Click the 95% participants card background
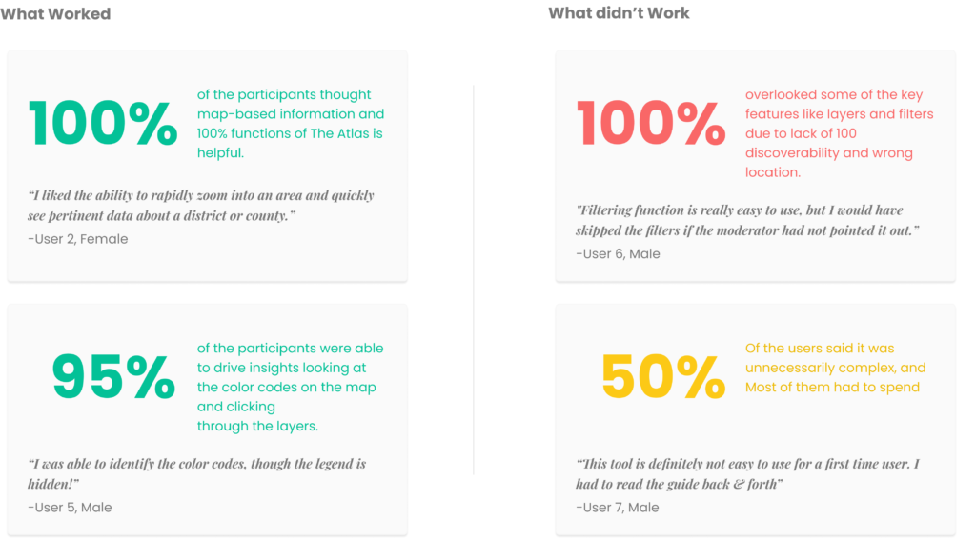 (207, 419)
